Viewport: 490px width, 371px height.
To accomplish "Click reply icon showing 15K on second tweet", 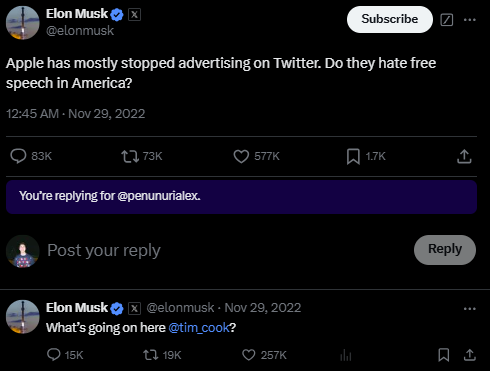I will pyautogui.click(x=54, y=355).
